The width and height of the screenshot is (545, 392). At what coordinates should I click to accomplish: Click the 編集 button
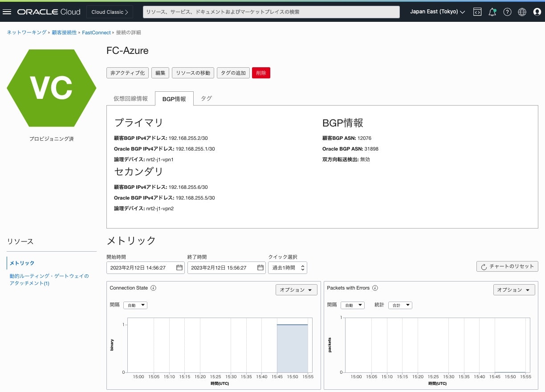coord(160,73)
